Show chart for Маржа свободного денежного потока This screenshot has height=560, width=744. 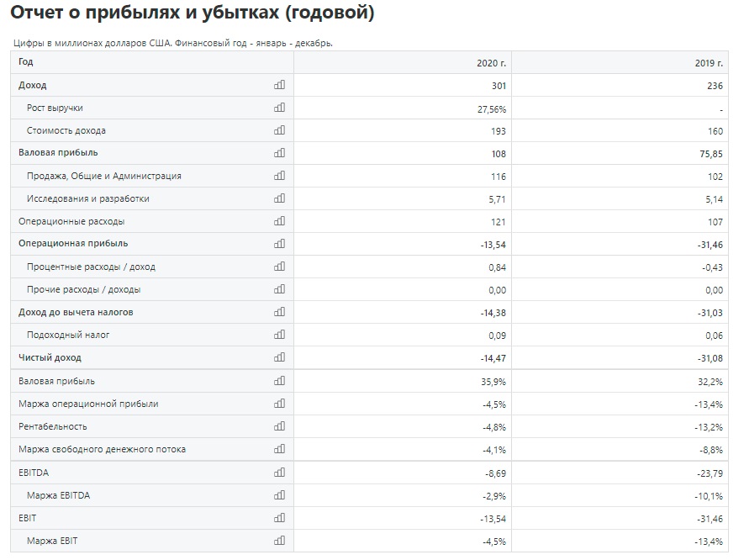click(x=279, y=449)
